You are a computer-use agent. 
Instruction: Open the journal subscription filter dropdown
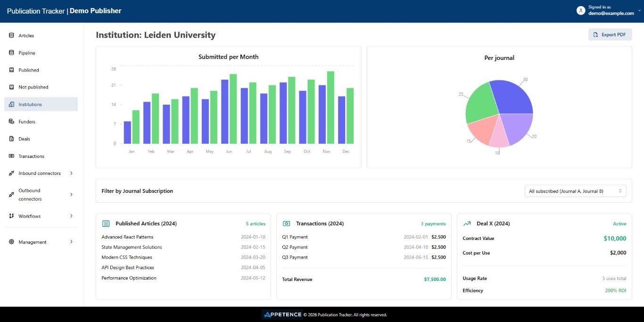coord(575,191)
